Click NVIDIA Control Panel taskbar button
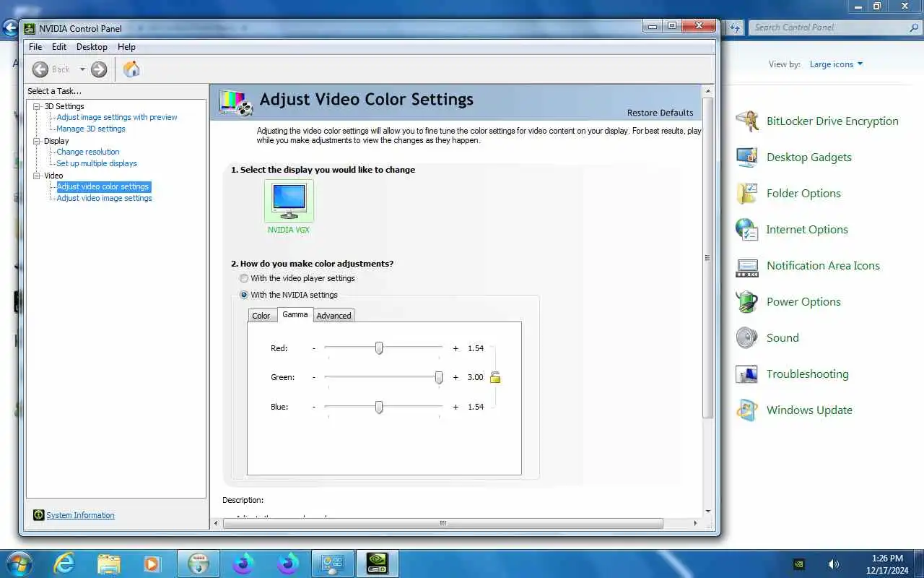This screenshot has width=924, height=578. (378, 564)
